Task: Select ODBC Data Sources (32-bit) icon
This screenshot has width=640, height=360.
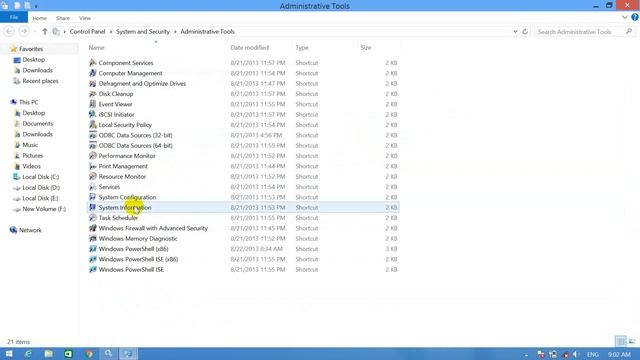Action: coord(93,135)
